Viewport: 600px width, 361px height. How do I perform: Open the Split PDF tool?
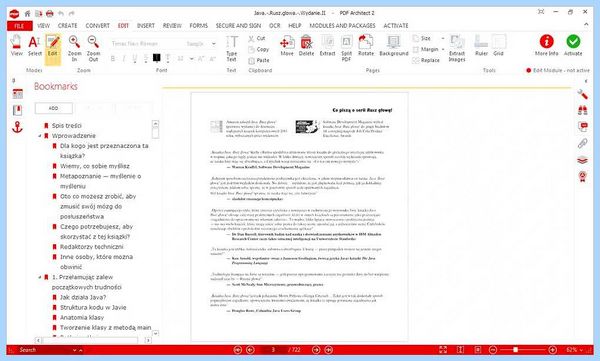pyautogui.click(x=346, y=48)
